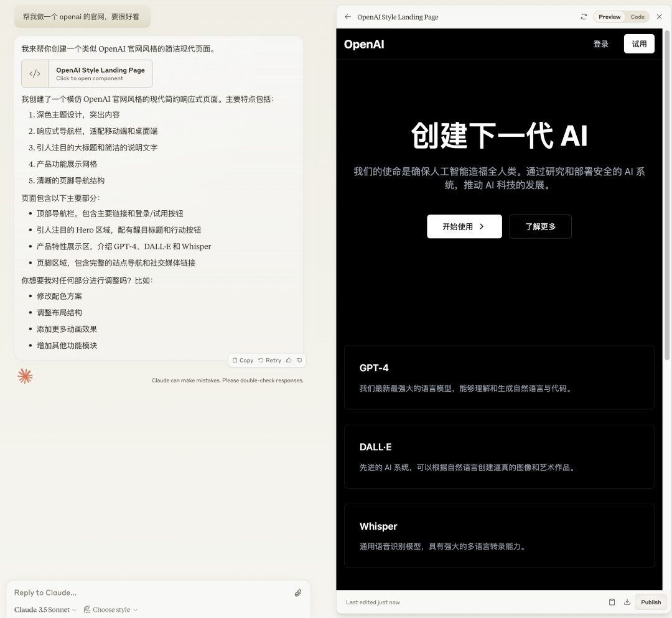Click the refresh artifact icon

[584, 17]
